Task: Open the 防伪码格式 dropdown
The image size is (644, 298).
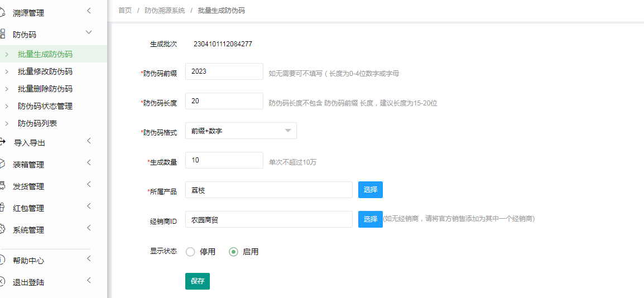Action: 241,131
